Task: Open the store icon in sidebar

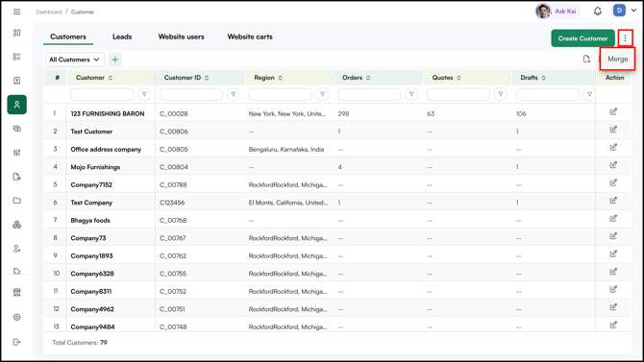Action: (x=17, y=292)
